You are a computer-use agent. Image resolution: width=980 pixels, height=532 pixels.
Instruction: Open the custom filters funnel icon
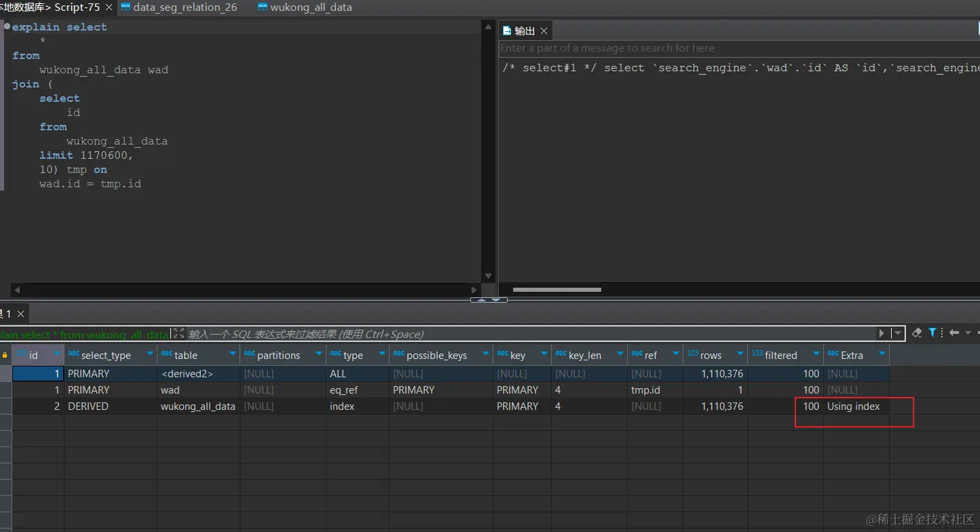tap(932, 332)
